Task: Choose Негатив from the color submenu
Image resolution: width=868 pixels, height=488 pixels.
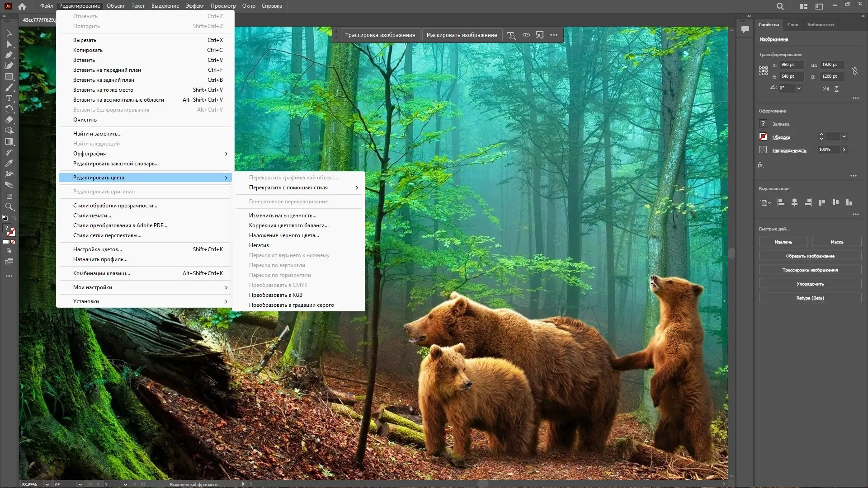Action: (x=259, y=245)
